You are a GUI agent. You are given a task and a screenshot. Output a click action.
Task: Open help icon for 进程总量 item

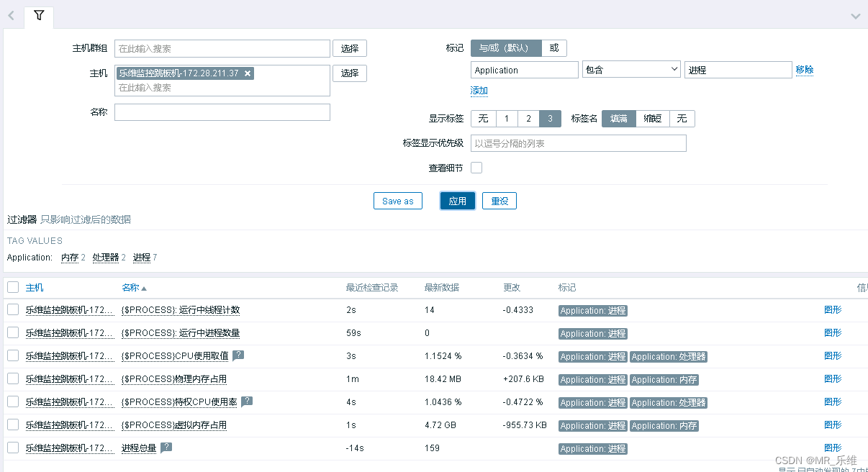point(166,448)
